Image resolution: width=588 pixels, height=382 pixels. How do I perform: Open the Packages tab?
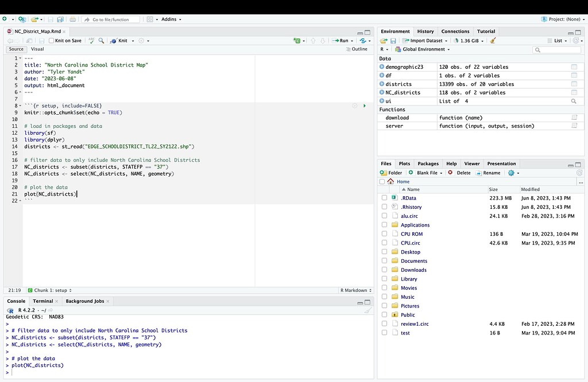click(428, 163)
